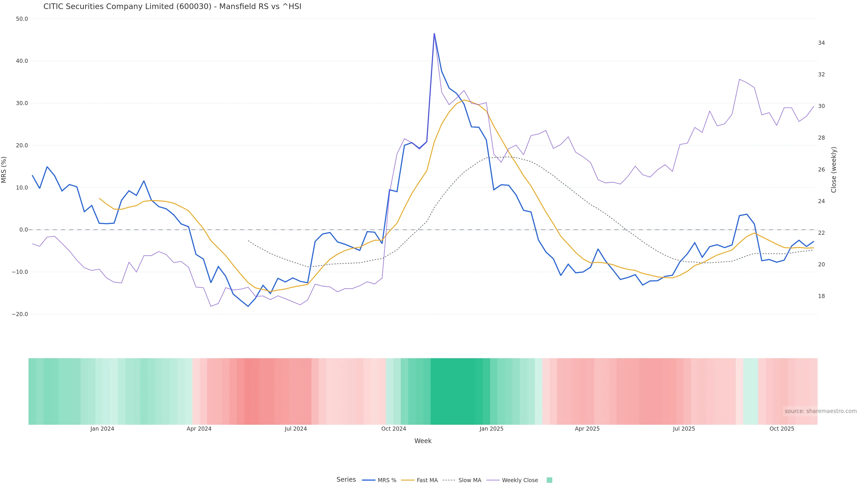Click the chart title text
Image resolution: width=868 pixels, height=488 pixels.
point(172,6)
